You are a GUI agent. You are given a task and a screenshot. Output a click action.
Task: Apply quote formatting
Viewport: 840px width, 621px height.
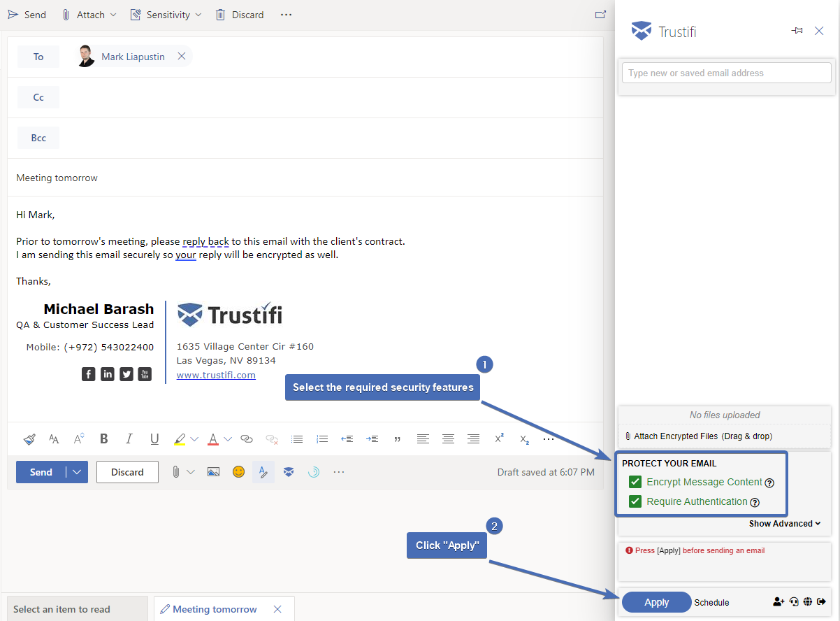point(398,439)
